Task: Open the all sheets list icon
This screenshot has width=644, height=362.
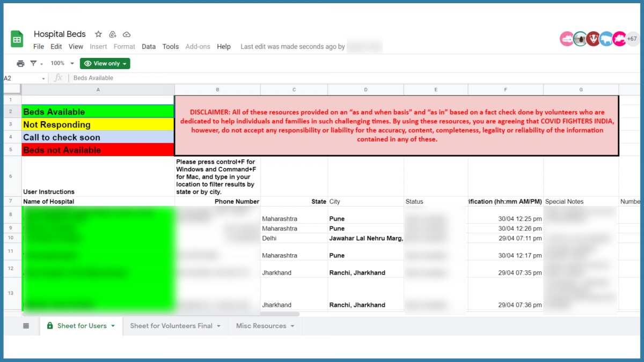Action: 26,326
